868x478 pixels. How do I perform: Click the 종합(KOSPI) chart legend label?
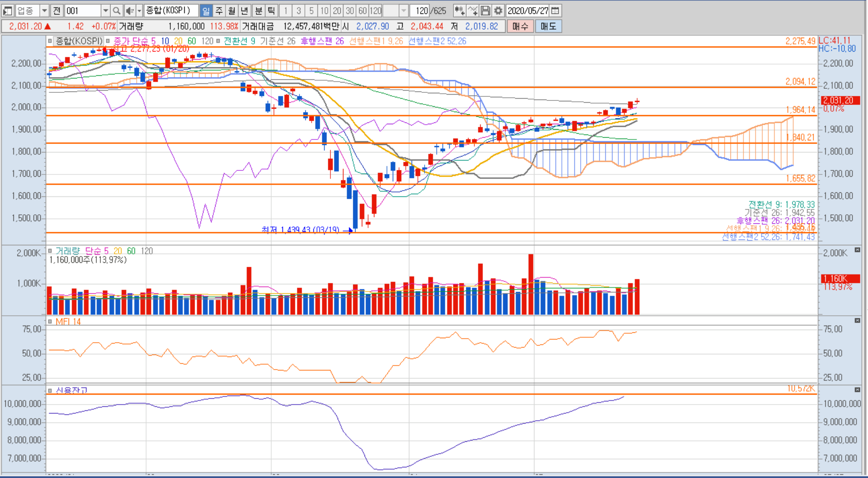(78, 41)
